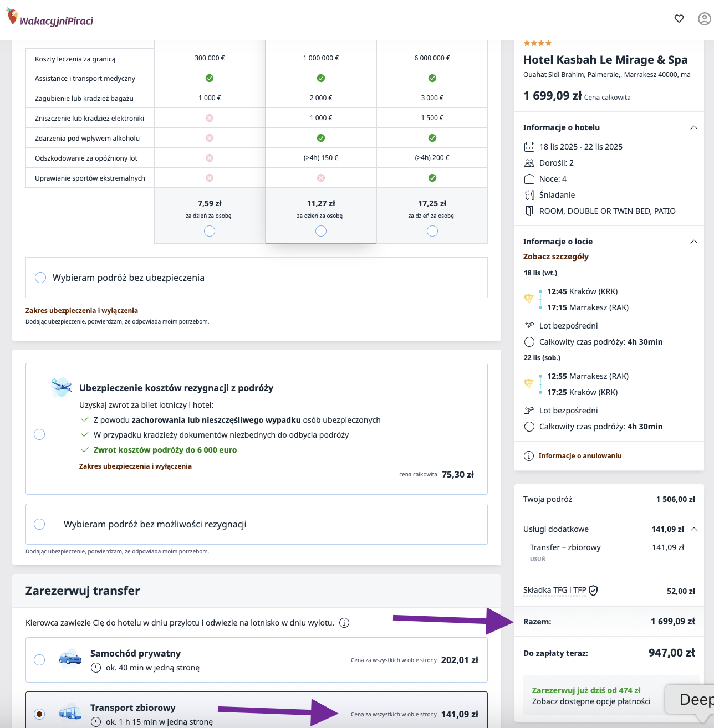Collapse Informacje o locie section

(693, 242)
